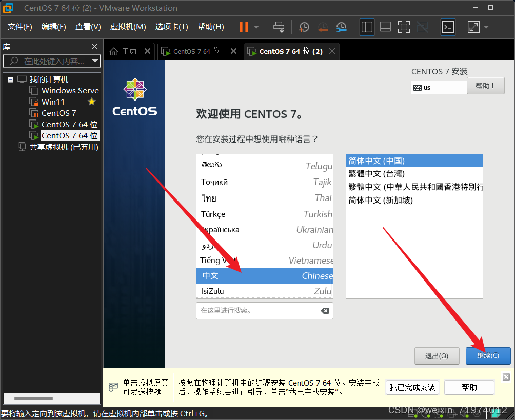This screenshot has width=515, height=420.
Task: Open the 编辑(E) menu
Action: click(53, 27)
